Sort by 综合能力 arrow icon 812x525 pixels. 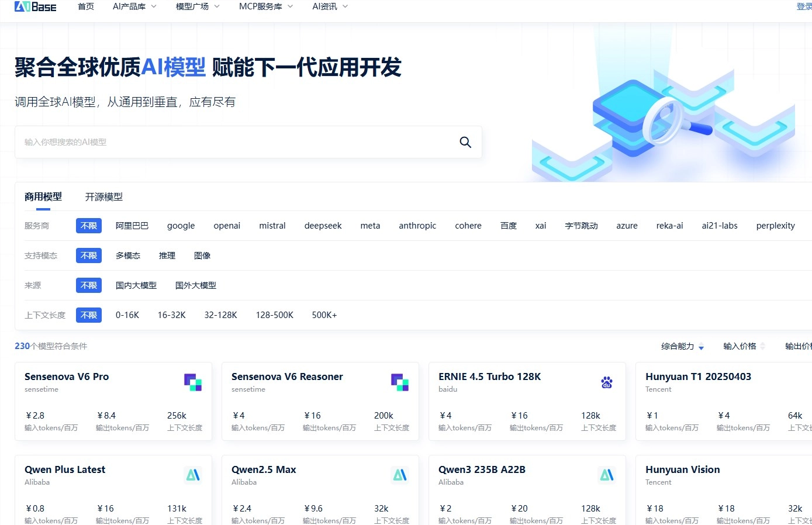point(701,347)
